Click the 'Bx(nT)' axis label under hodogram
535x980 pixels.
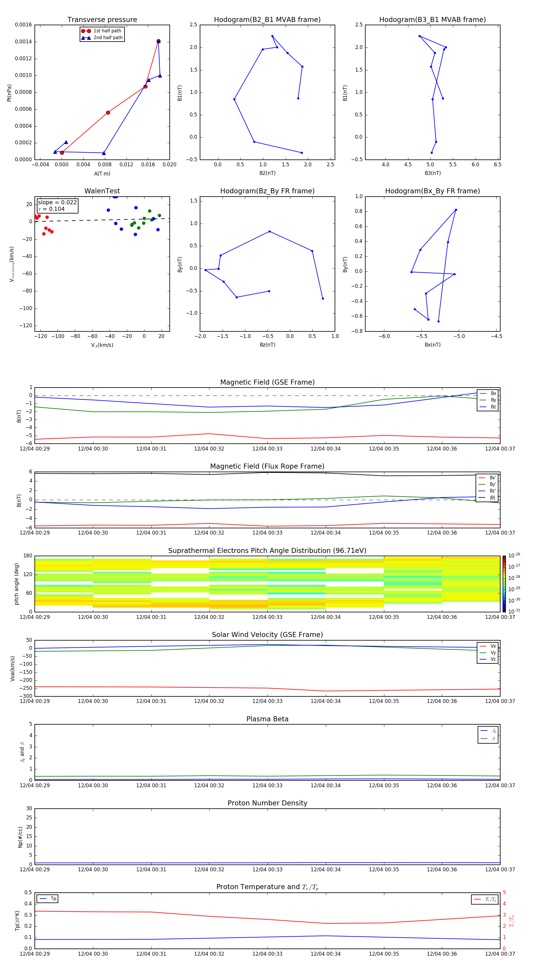pyautogui.click(x=432, y=345)
